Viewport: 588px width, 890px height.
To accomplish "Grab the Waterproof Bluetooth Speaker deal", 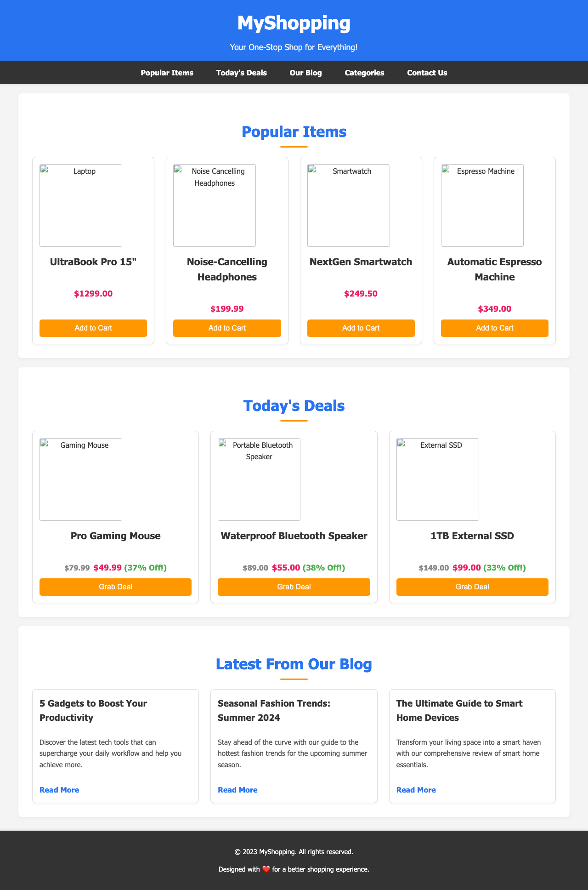I will [x=294, y=587].
